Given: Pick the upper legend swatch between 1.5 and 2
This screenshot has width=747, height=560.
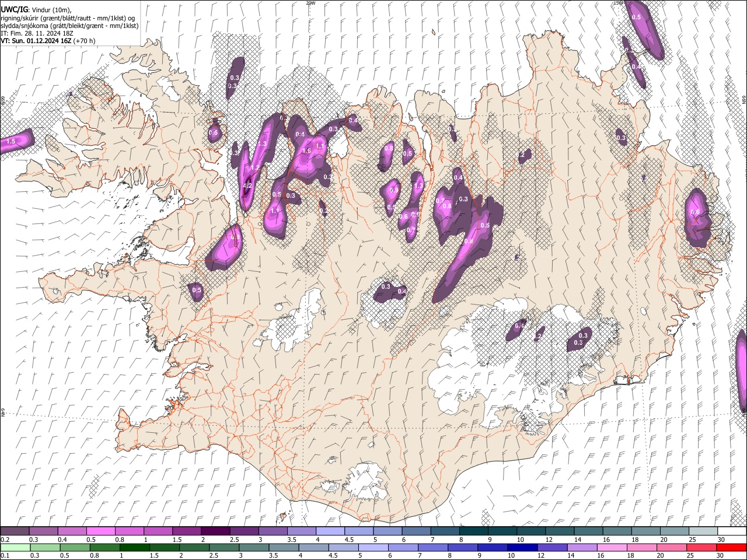Looking at the screenshot, I should [x=187, y=531].
